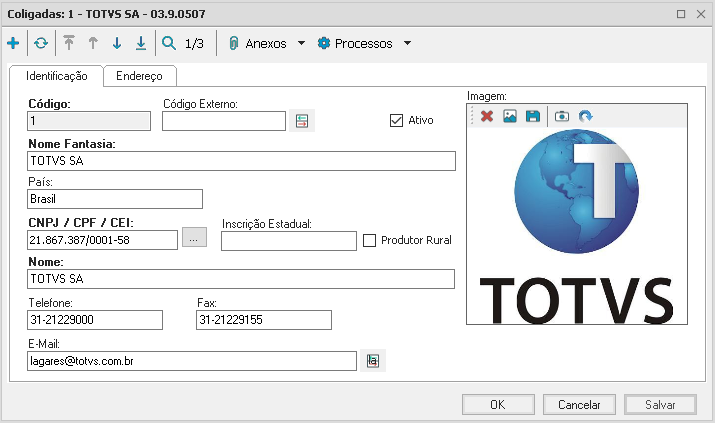Click the Telefone field
The height and width of the screenshot is (426, 715).
pos(95,320)
